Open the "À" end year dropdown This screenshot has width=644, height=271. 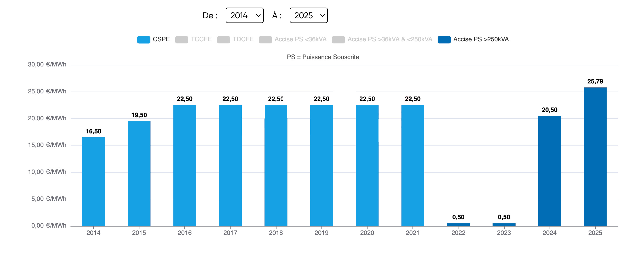[x=308, y=15]
